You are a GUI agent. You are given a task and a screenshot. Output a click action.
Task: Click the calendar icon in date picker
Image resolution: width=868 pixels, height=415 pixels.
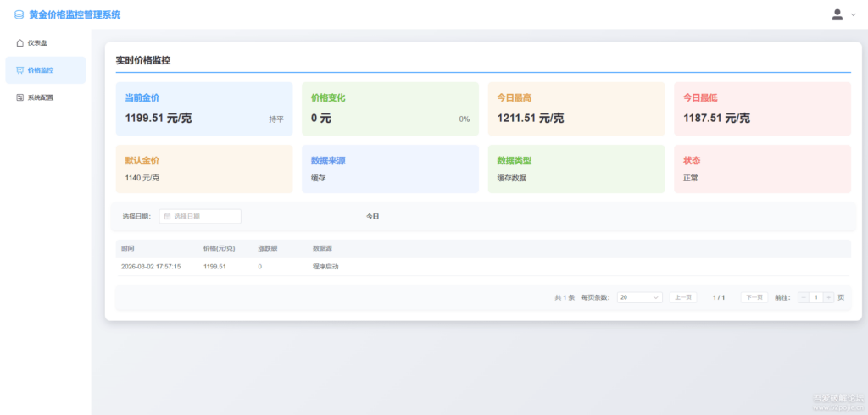point(167,217)
